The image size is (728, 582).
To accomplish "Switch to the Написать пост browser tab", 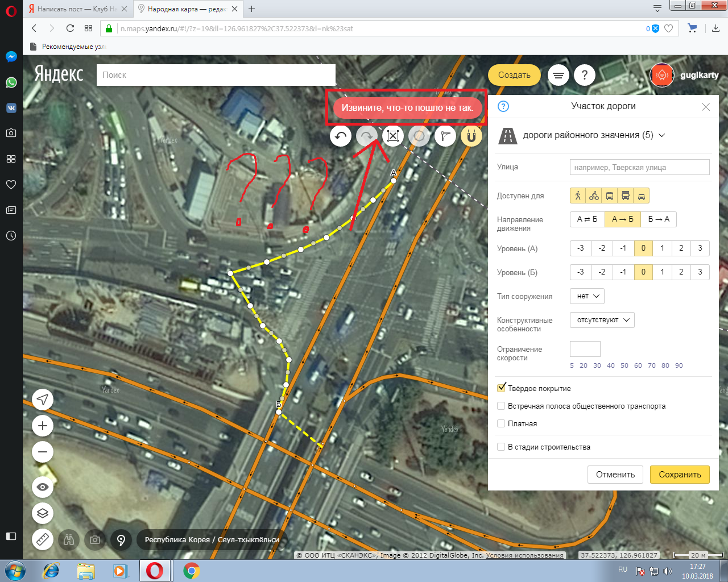I will [77, 9].
